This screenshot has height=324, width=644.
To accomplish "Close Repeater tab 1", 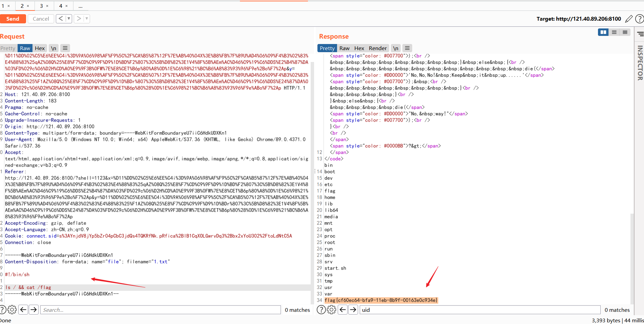I will pyautogui.click(x=9, y=6).
